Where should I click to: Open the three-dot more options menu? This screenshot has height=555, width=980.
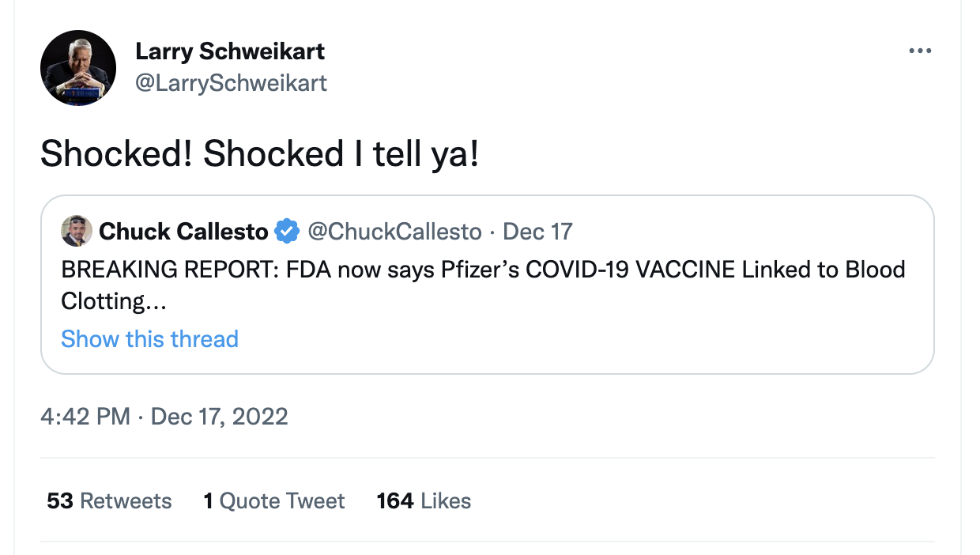[x=920, y=51]
